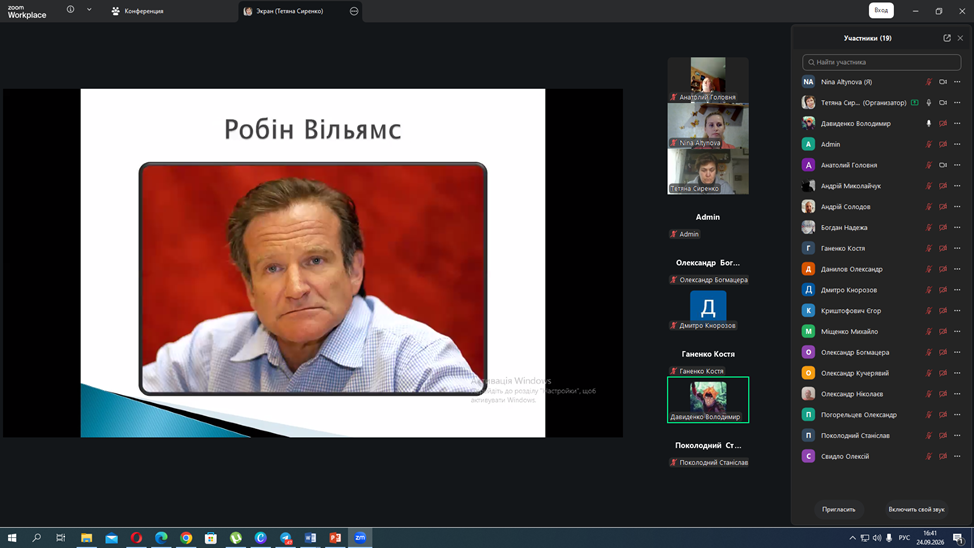Open Microsoft Store from the taskbar
Viewport: 974px width, 548px height.
[x=211, y=537]
